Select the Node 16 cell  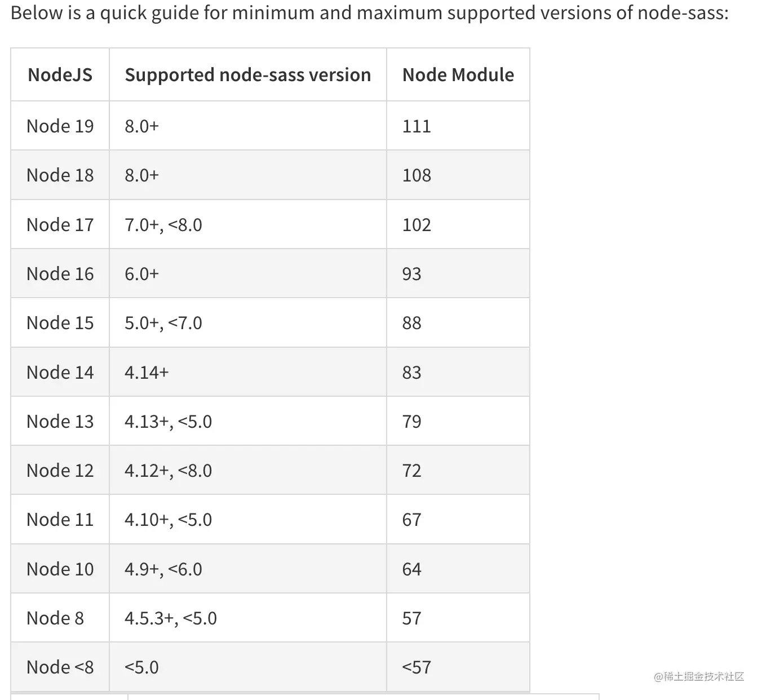tap(60, 274)
